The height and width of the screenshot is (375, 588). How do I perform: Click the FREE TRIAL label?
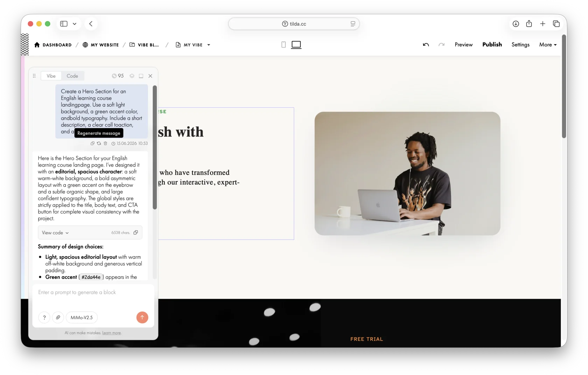[x=366, y=339]
